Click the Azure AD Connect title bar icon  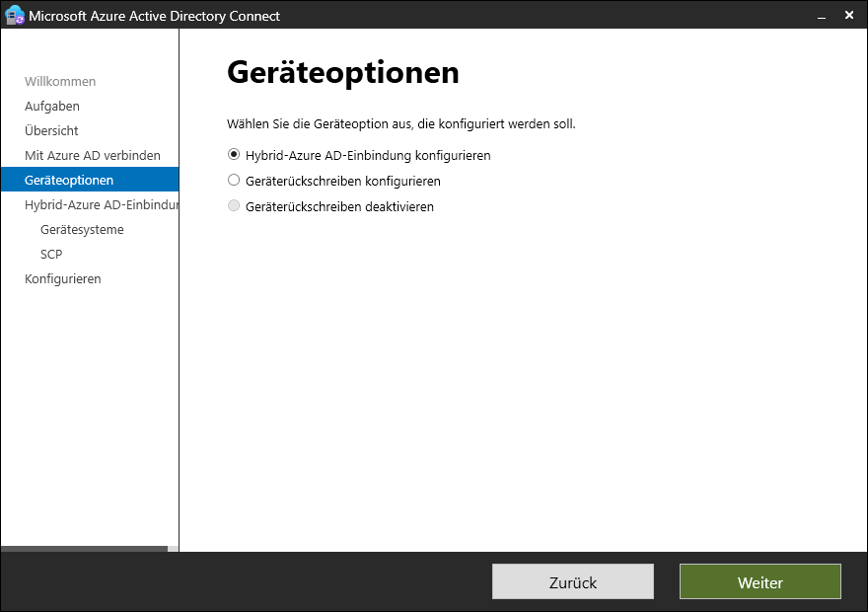point(14,15)
